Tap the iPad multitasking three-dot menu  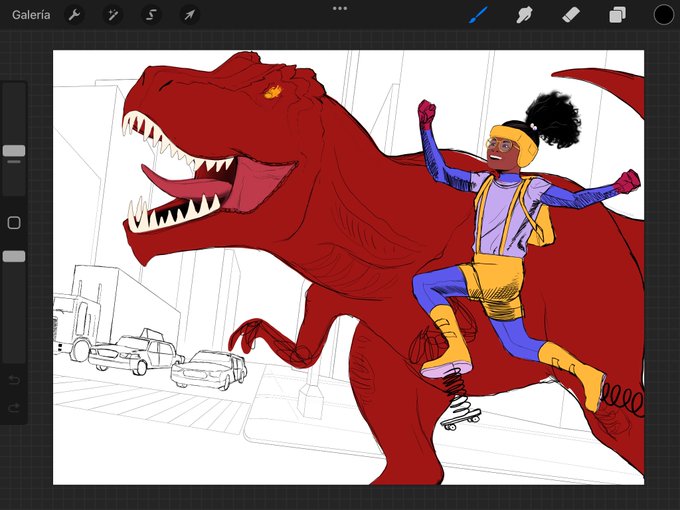pyautogui.click(x=340, y=8)
